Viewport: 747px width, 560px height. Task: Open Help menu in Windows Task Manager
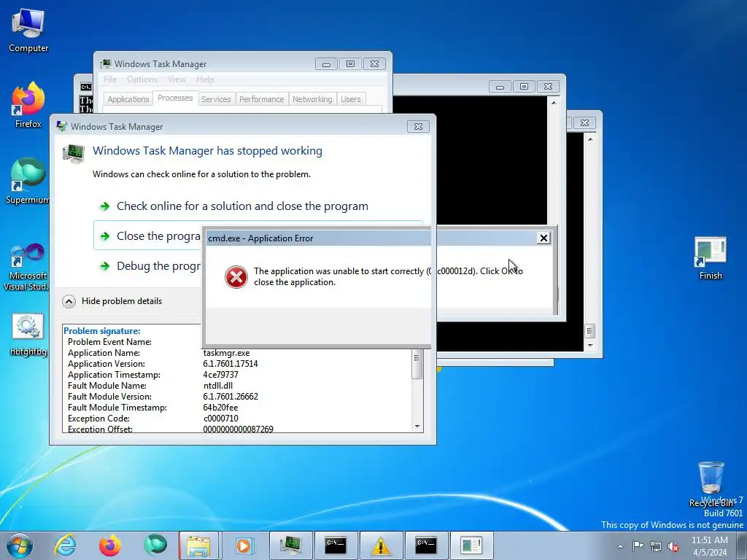[x=205, y=79]
